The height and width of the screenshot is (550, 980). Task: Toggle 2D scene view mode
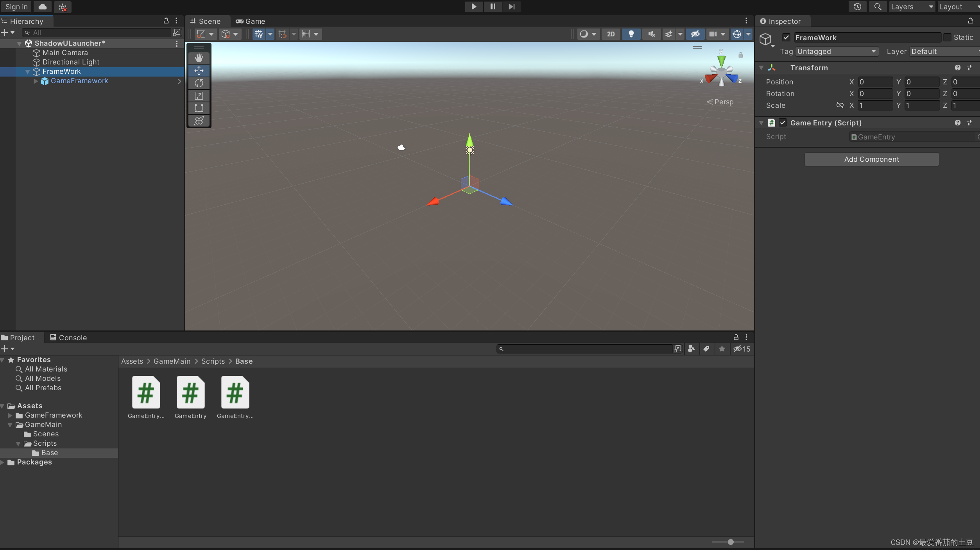611,34
